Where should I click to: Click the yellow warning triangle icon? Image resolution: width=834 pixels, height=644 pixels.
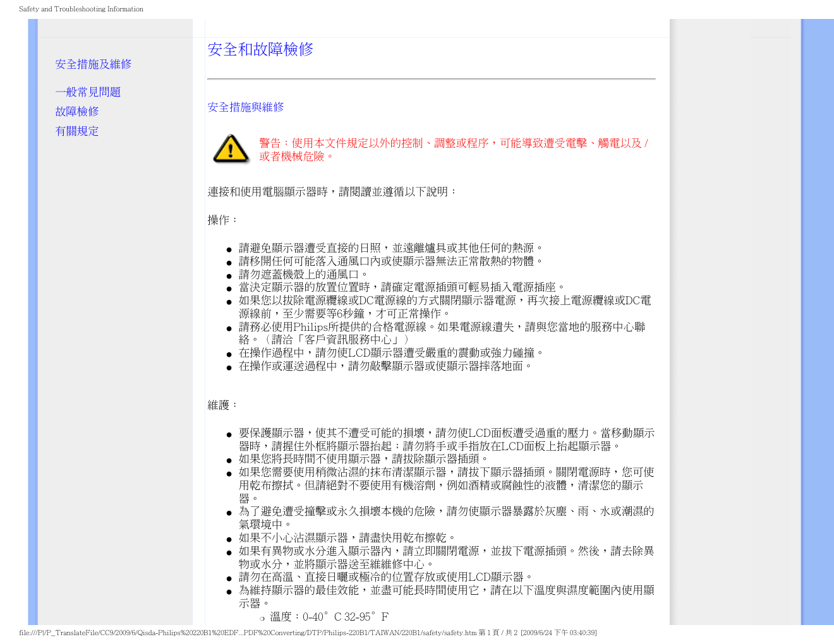(231, 149)
